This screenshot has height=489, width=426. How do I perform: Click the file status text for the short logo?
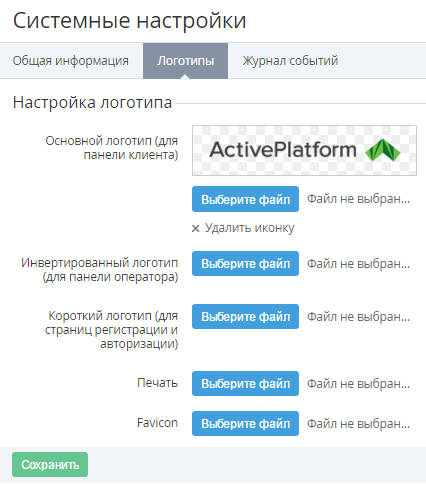358,317
